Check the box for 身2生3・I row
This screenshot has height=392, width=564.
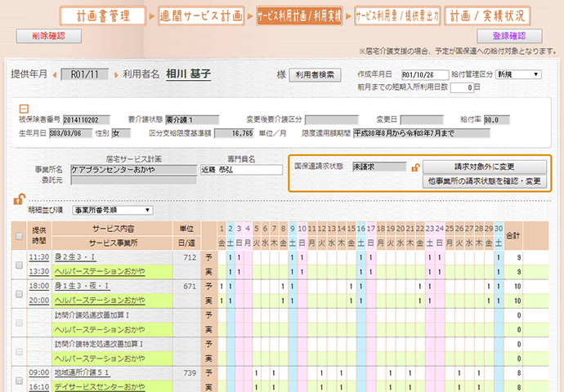(x=19, y=264)
